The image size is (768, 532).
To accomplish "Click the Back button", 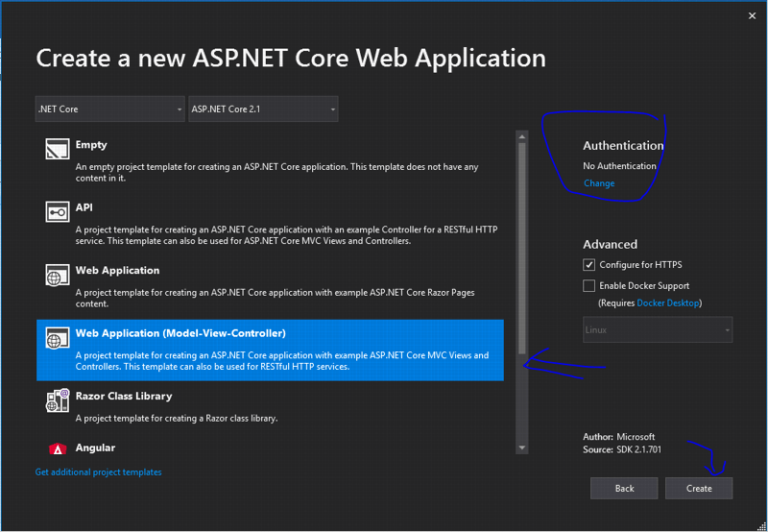I will coord(624,489).
